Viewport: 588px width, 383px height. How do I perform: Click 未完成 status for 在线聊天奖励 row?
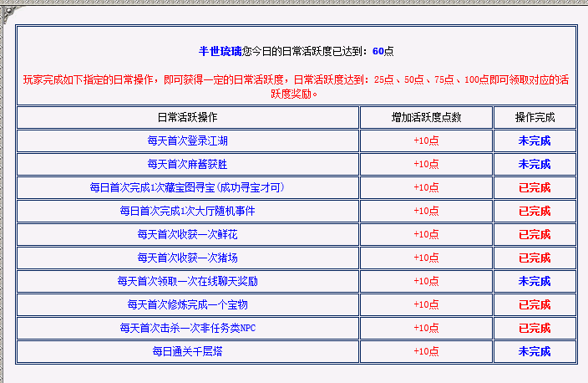click(x=535, y=281)
